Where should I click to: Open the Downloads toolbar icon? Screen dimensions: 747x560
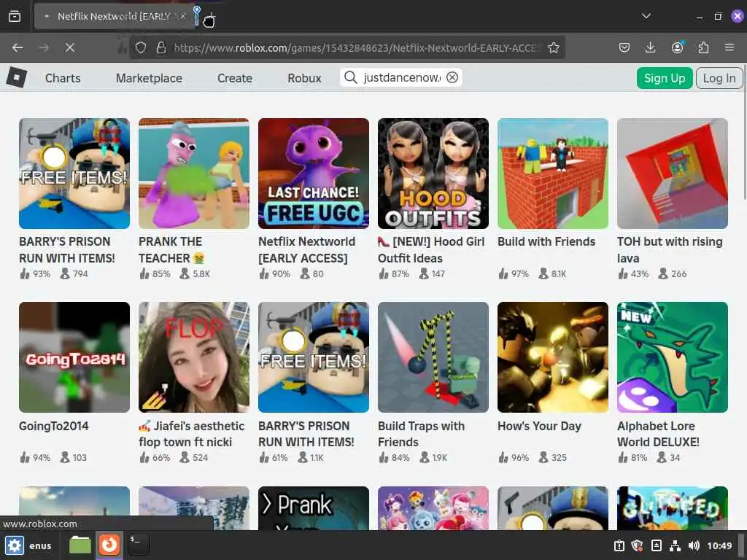coord(650,47)
